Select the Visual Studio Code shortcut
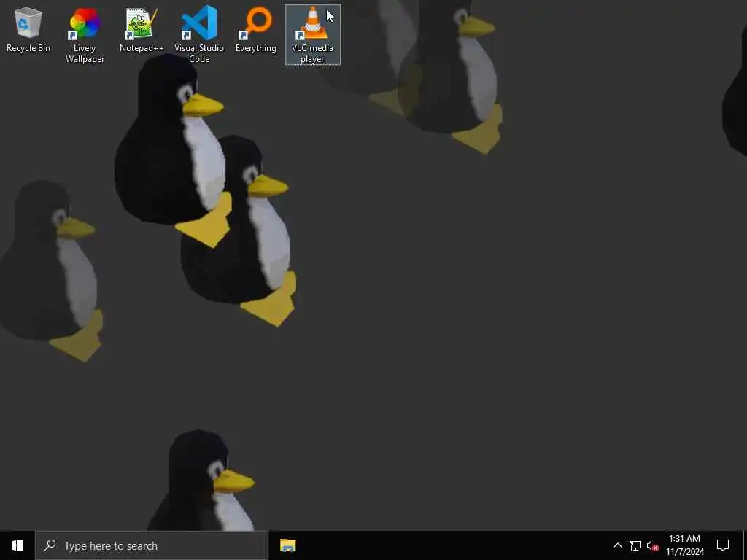The image size is (747, 560). 199,35
